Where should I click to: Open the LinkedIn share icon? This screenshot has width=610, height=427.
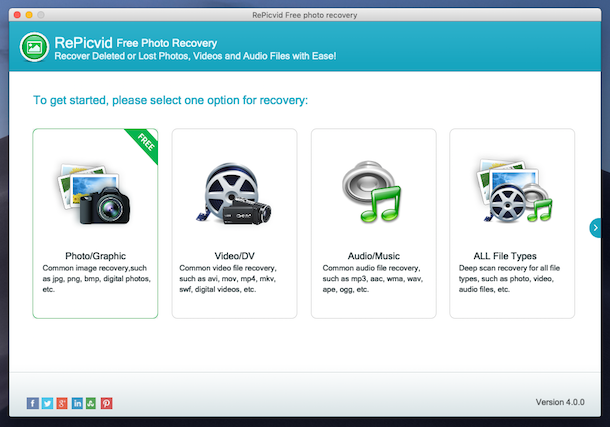coord(77,403)
